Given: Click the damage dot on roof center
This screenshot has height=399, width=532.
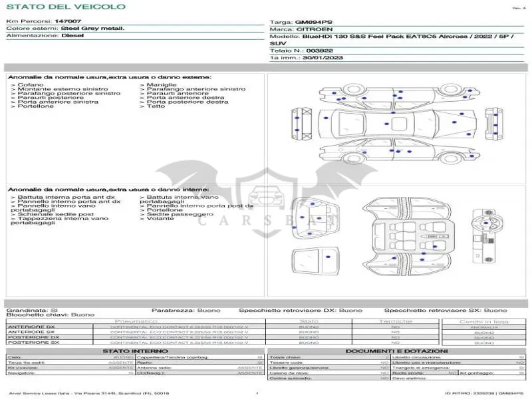Looking at the screenshot, I should tap(386, 124).
